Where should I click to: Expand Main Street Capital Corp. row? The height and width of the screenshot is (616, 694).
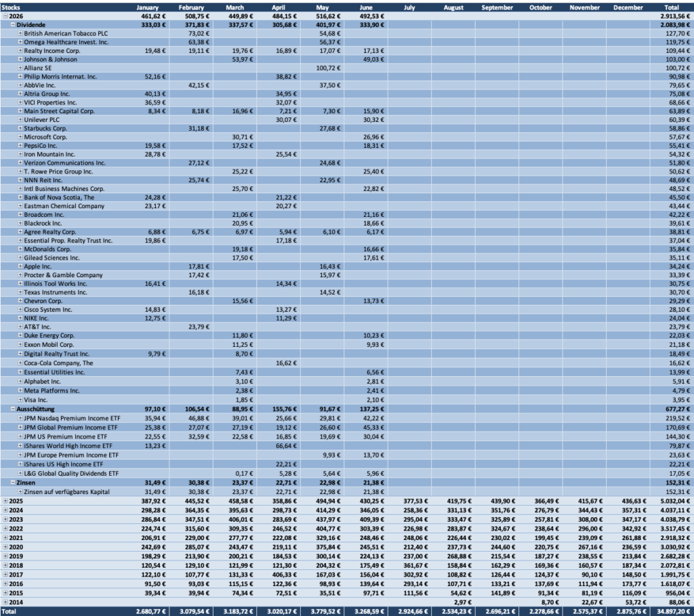point(20,111)
